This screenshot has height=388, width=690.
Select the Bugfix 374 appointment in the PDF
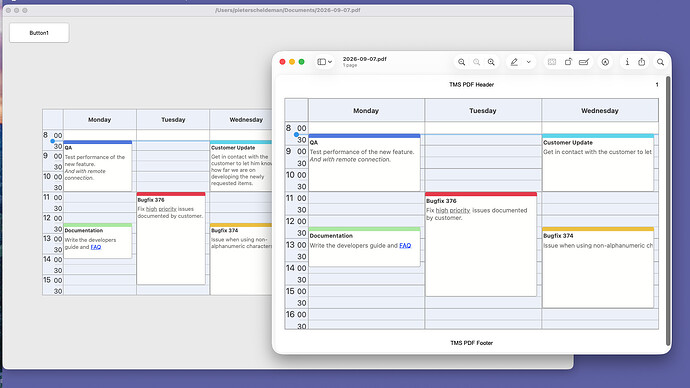coord(598,267)
